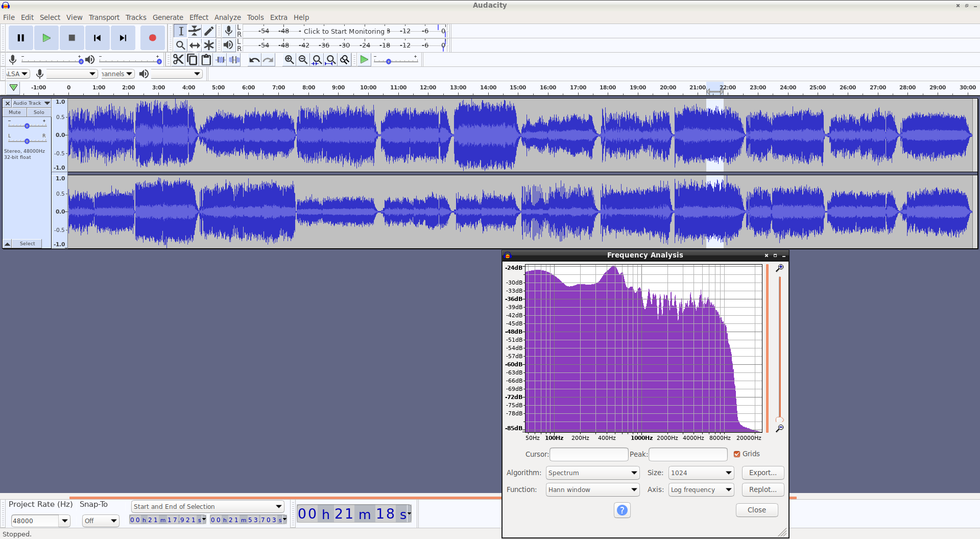This screenshot has width=980, height=539.
Task: Click Fit Selection to Width icon
Action: click(x=317, y=60)
